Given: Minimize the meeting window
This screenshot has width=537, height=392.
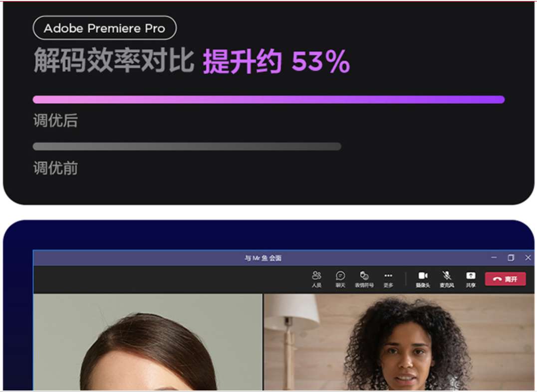Looking at the screenshot, I should tap(494, 257).
